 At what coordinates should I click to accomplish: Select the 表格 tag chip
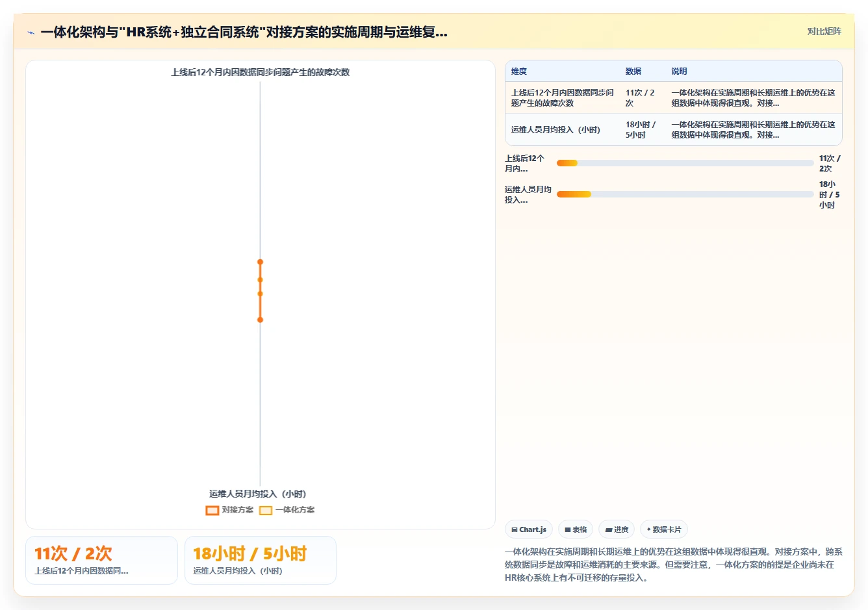pyautogui.click(x=576, y=529)
